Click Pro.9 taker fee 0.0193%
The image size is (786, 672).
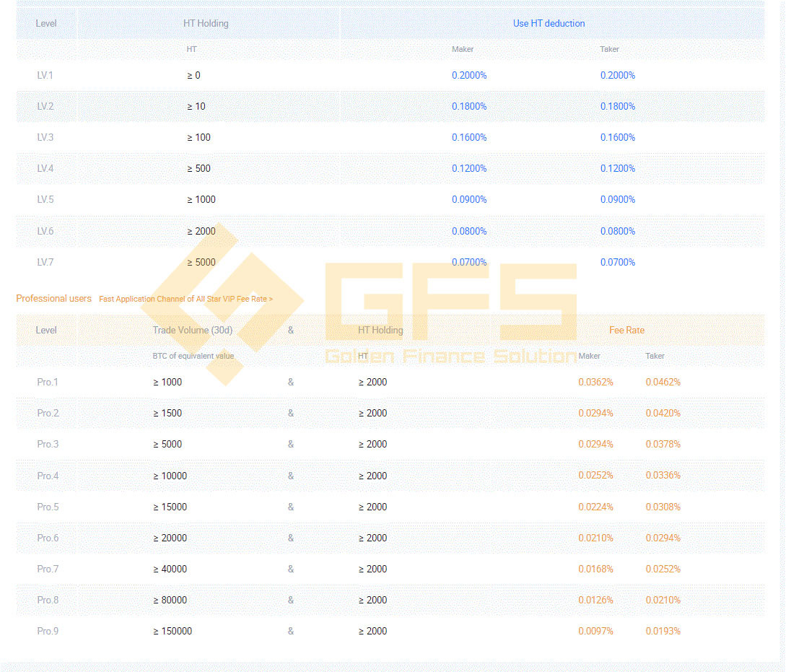pyautogui.click(x=663, y=631)
